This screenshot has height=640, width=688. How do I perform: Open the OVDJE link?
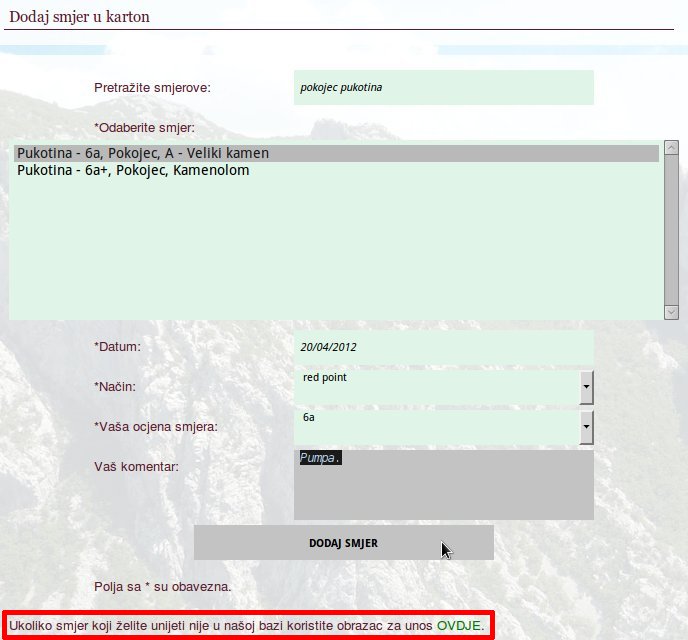coord(459,626)
